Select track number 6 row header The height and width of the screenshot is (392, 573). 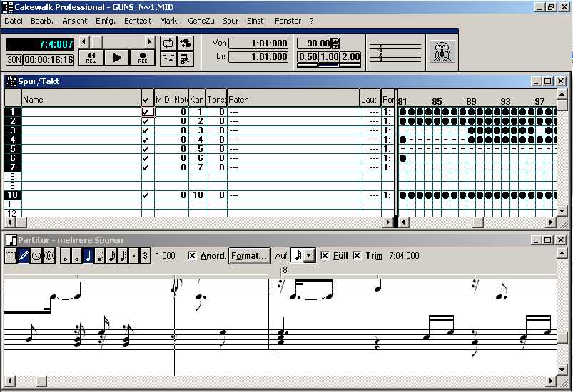point(13,158)
